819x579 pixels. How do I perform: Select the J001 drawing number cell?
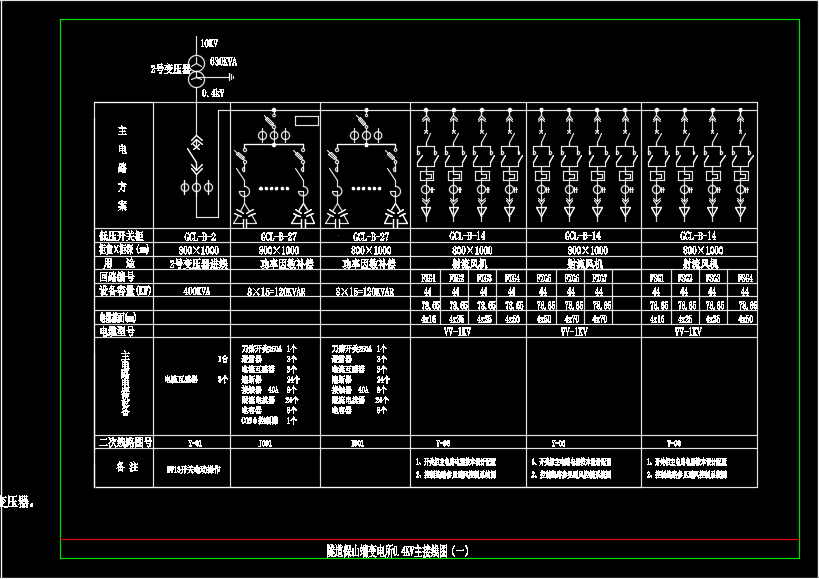click(x=265, y=444)
